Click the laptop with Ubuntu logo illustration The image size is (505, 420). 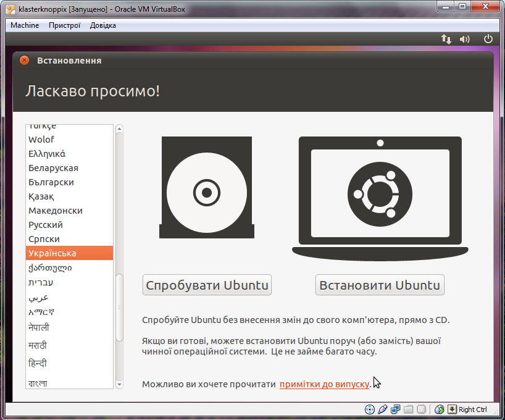(x=380, y=198)
